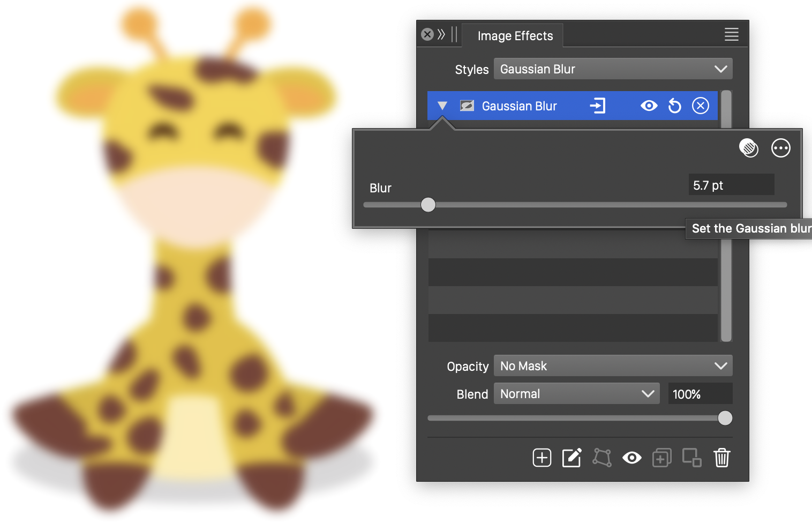
Task: Click the import arrow icon beside Gaussian Blur
Action: pos(598,106)
